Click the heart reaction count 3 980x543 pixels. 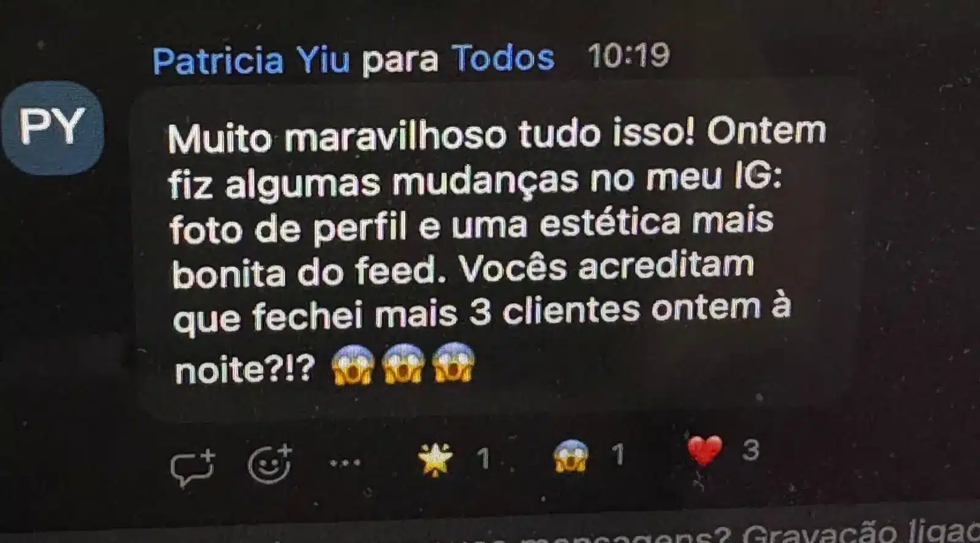point(751,450)
